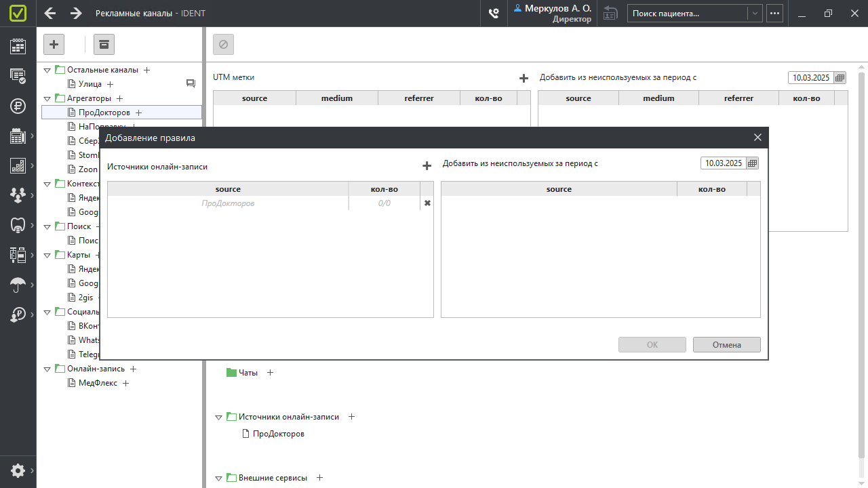
Task: Collapse Источники онлайн-записи section
Action: 219,417
